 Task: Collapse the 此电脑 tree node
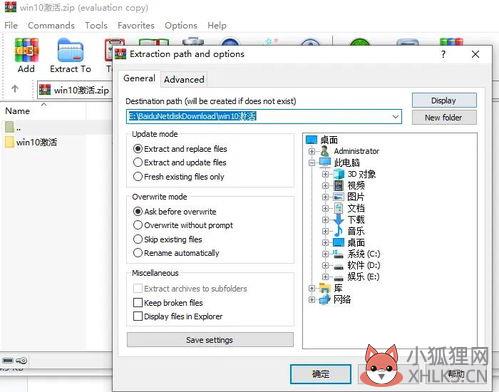(x=312, y=163)
